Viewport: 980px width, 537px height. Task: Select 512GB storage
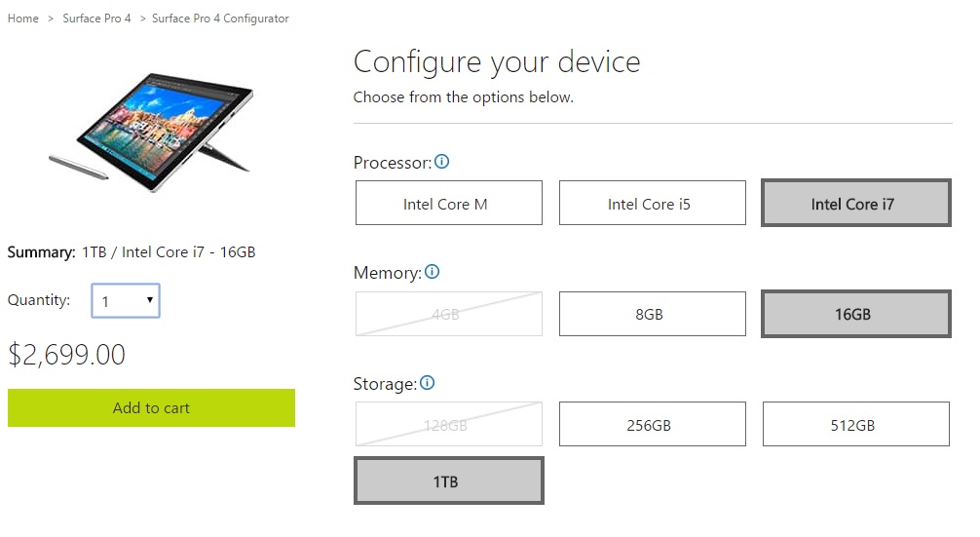[854, 425]
